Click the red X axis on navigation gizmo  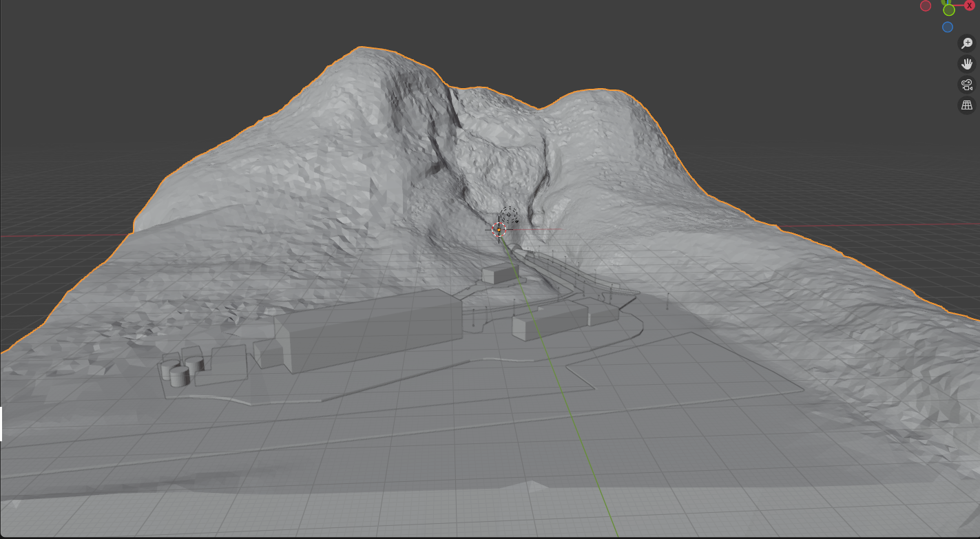pos(970,5)
